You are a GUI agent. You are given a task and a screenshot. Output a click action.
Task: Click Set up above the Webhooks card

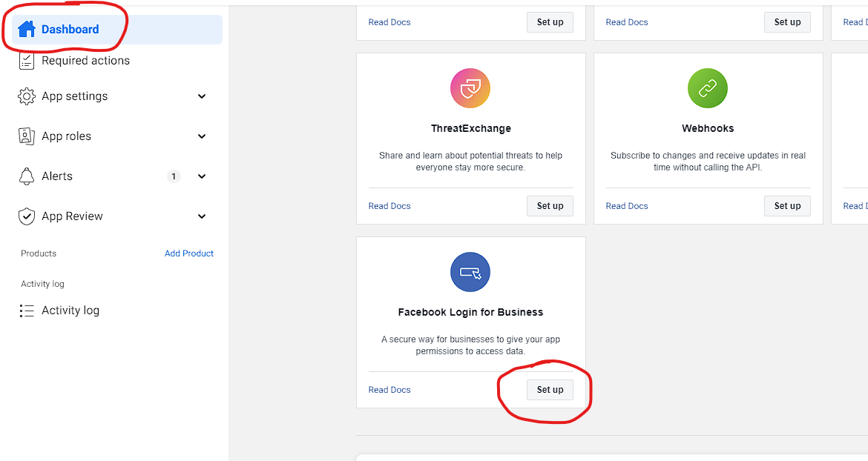pyautogui.click(x=787, y=22)
